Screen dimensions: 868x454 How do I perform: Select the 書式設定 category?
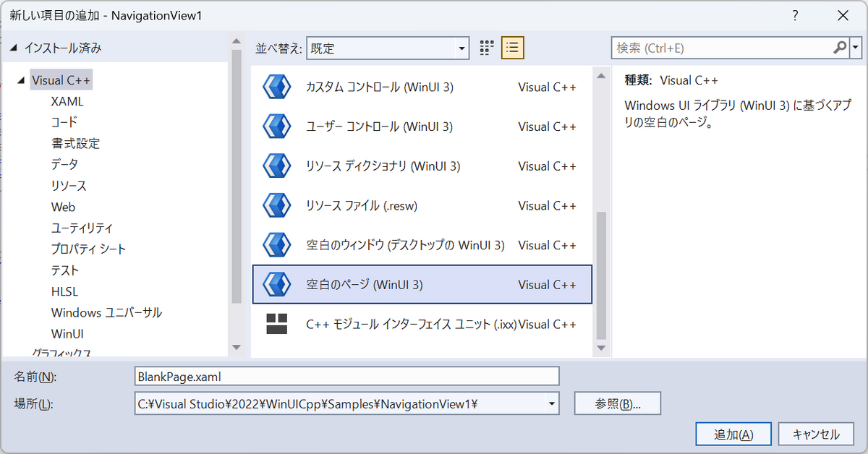click(75, 143)
